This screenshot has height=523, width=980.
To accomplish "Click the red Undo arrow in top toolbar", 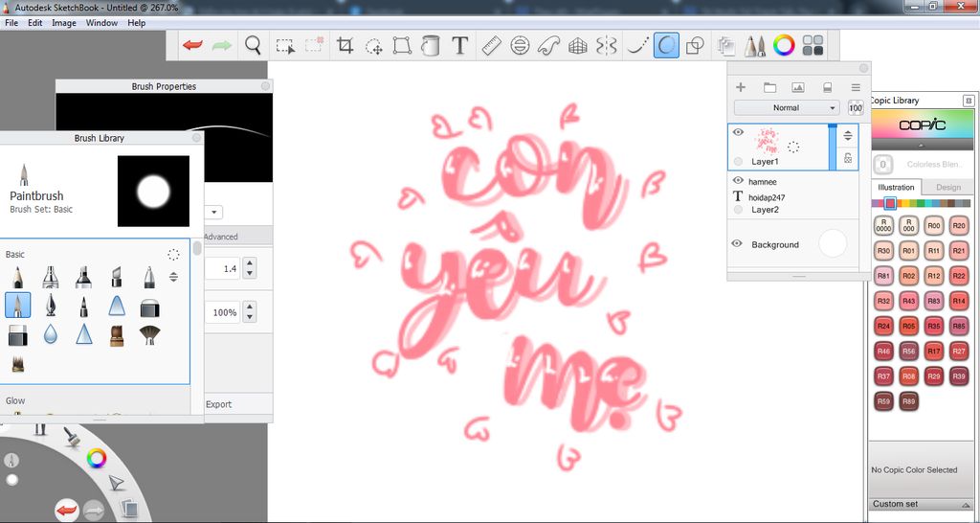I will (x=192, y=46).
